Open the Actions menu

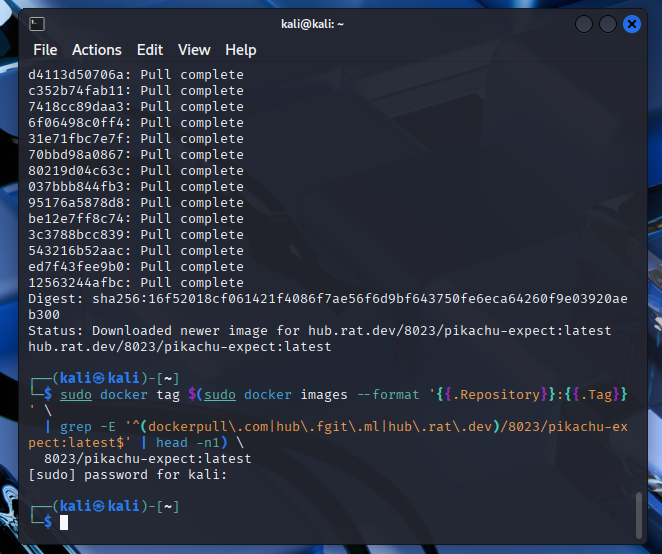click(x=97, y=50)
